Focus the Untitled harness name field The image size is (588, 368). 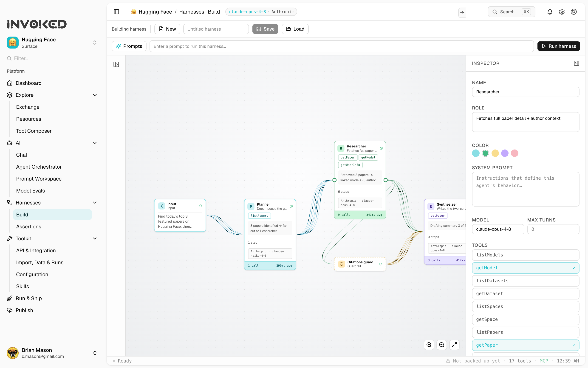click(216, 29)
